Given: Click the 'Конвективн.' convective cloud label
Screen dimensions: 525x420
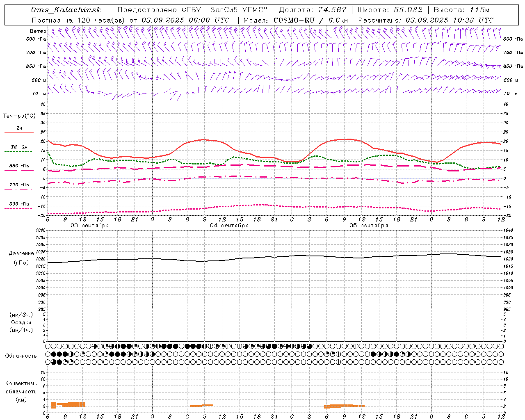Looking at the screenshot, I should pyautogui.click(x=21, y=383).
